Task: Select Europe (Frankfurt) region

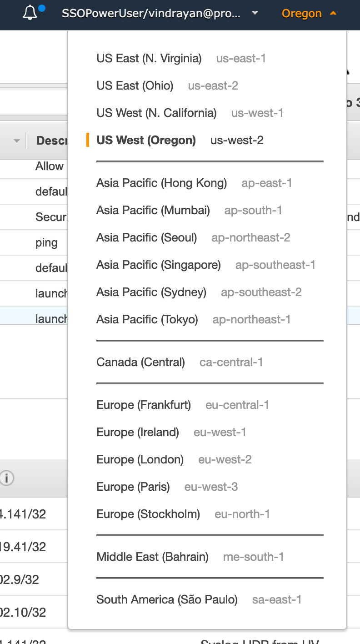Action: pyautogui.click(x=144, y=405)
